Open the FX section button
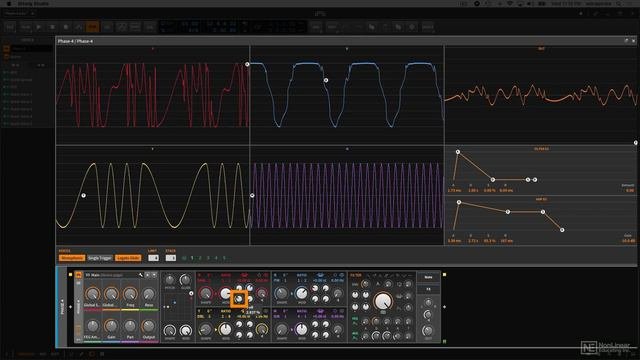 [x=428, y=289]
